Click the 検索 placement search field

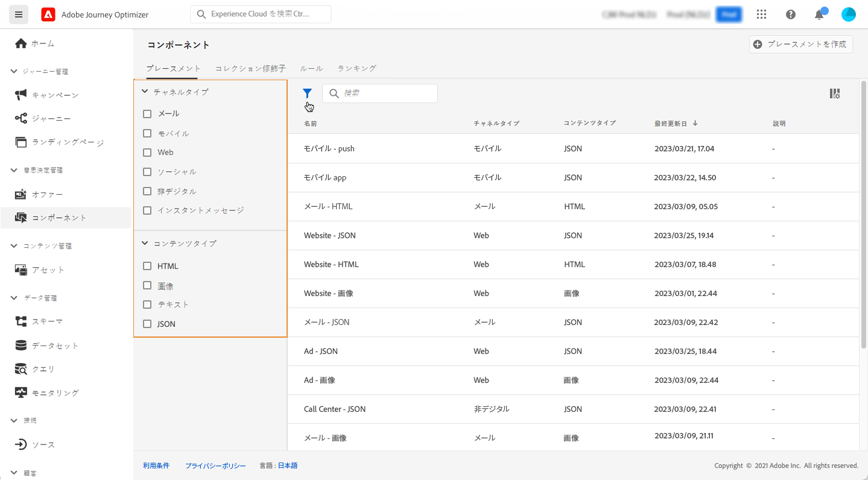380,93
